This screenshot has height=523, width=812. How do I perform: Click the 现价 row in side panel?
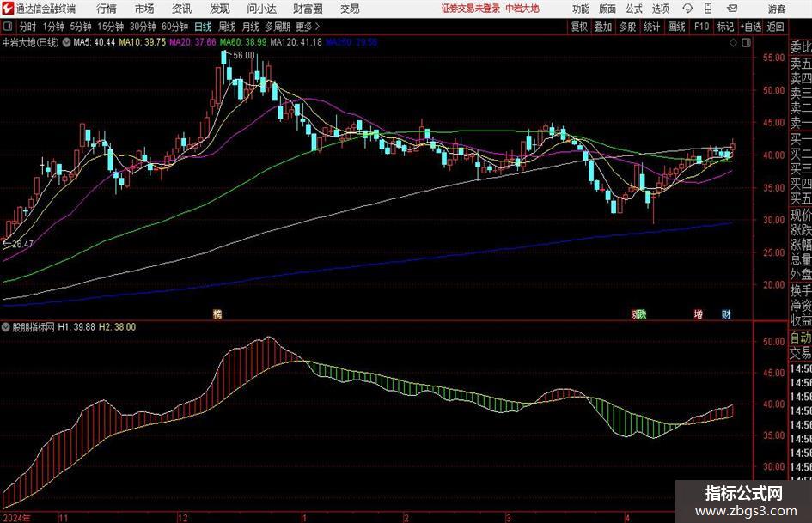[801, 215]
